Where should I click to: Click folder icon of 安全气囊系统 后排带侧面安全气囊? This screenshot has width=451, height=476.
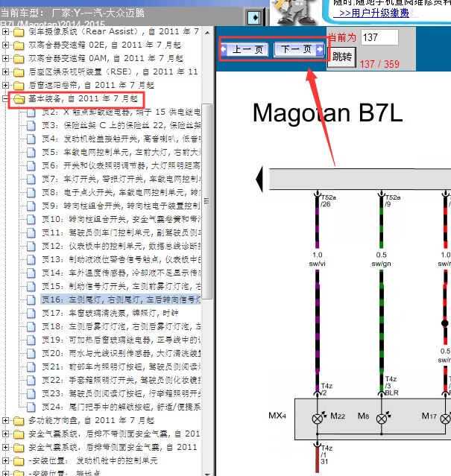[19, 448]
